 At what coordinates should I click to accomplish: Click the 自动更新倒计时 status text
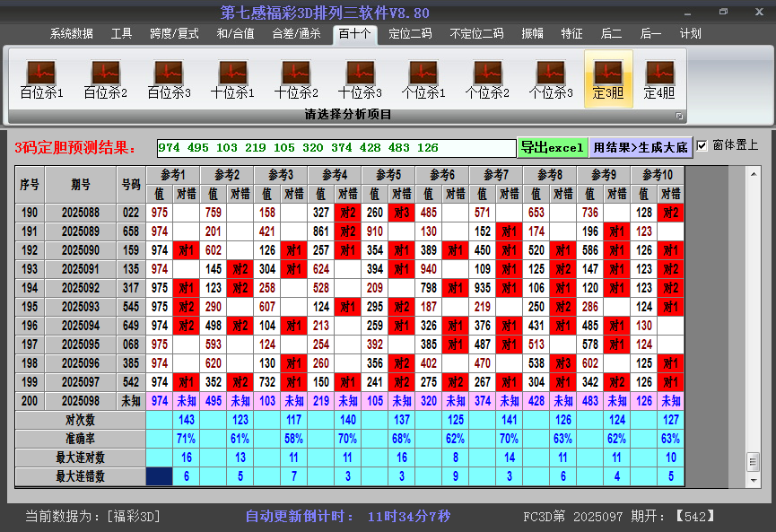(x=348, y=517)
